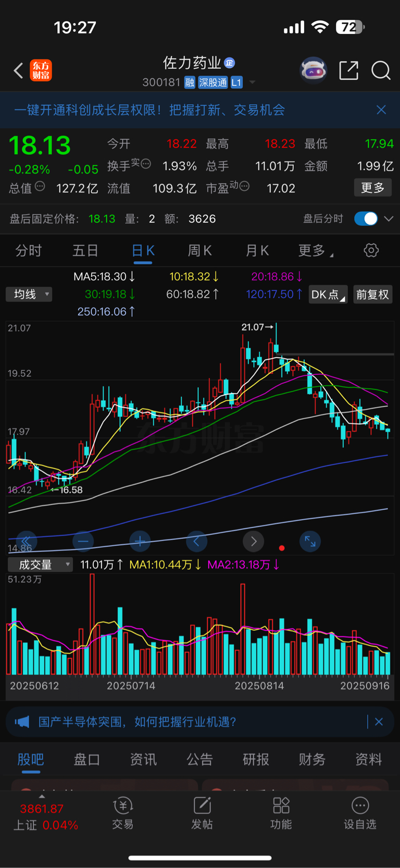Switch to the 资讯 tab
This screenshot has width=400, height=868.
pos(143,760)
